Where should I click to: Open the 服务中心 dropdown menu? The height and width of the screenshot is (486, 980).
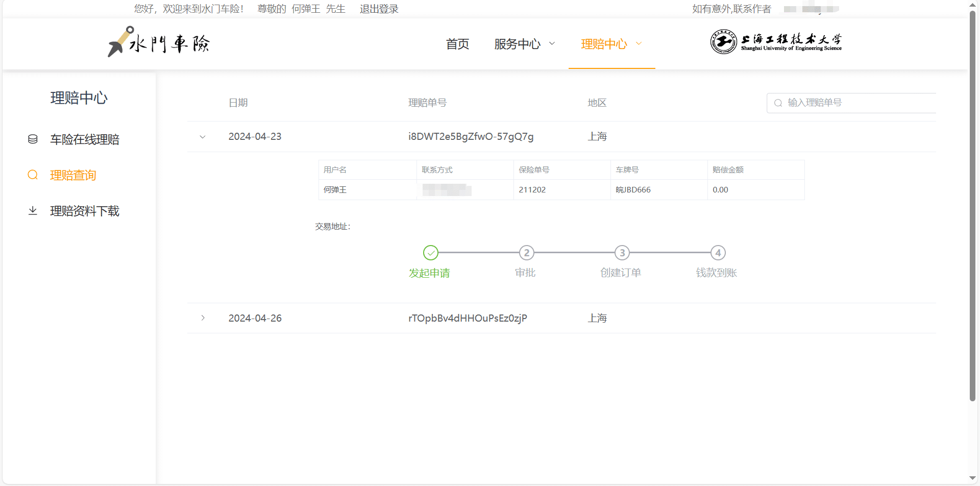pos(524,44)
